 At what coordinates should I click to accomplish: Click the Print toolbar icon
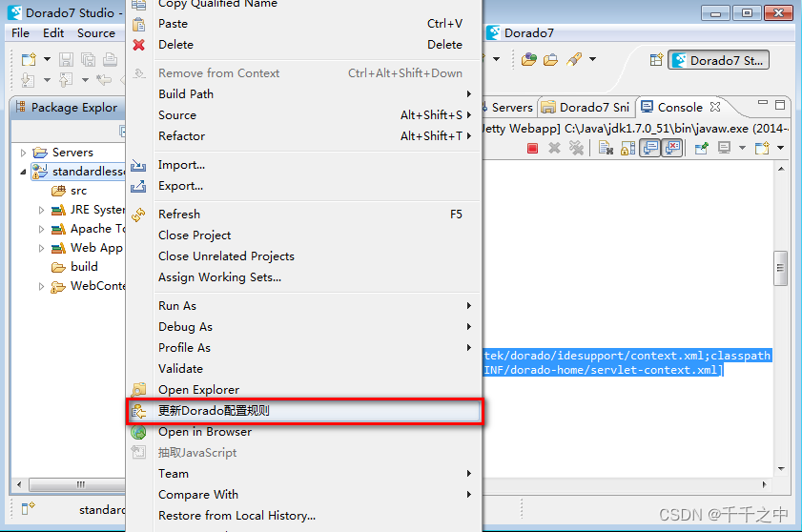click(110, 59)
